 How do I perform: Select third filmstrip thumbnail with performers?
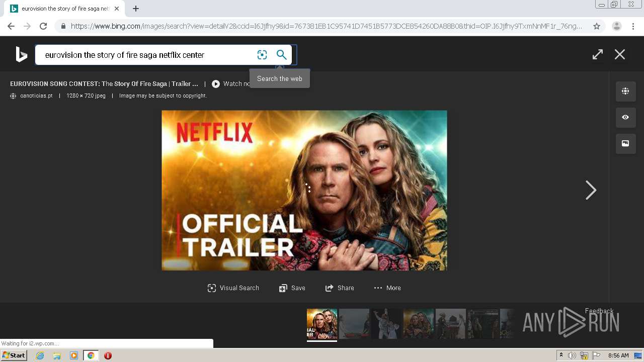click(386, 324)
